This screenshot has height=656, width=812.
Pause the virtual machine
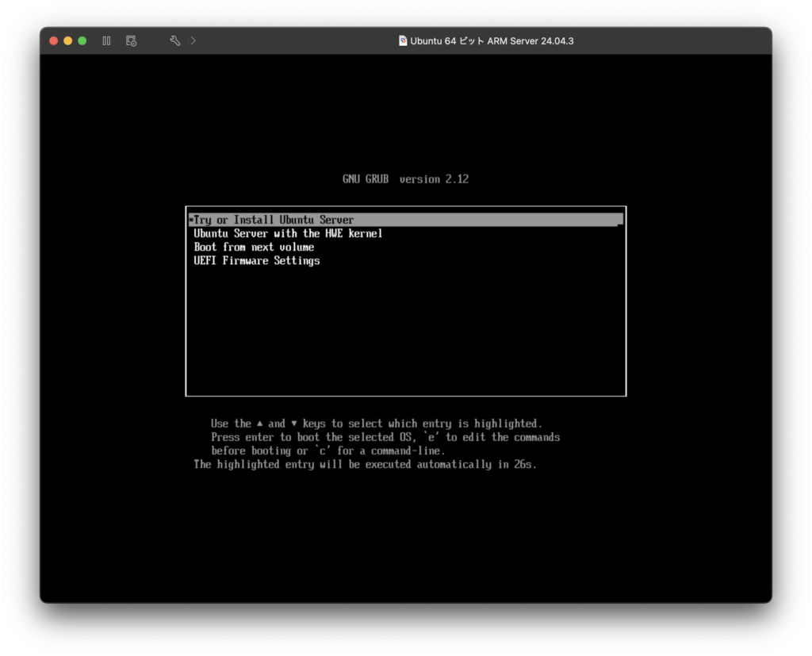pos(106,40)
